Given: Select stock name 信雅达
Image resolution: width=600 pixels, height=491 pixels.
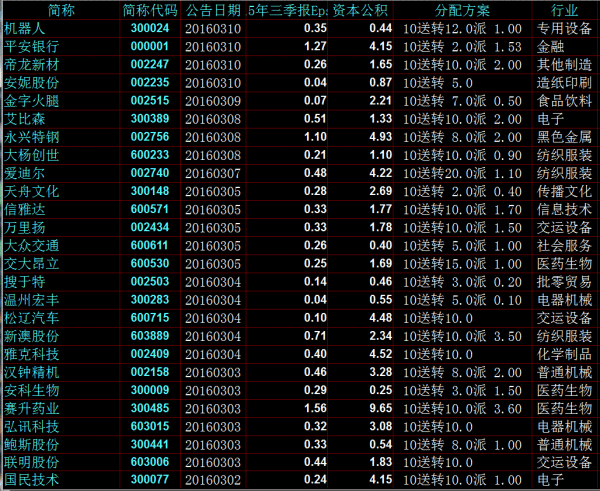Looking at the screenshot, I should [24, 209].
